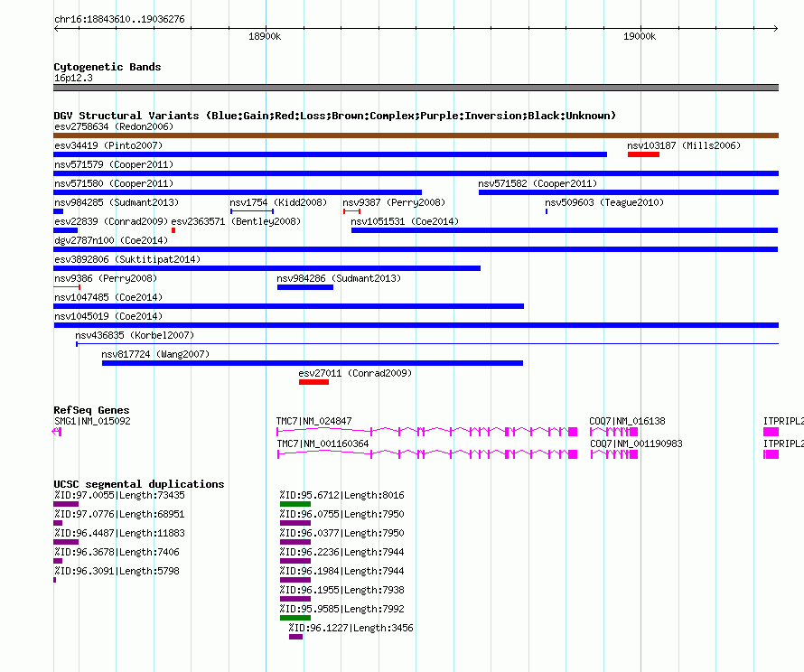
Task: Select the SMG1|NM_015092 gene label
Action: (x=92, y=421)
